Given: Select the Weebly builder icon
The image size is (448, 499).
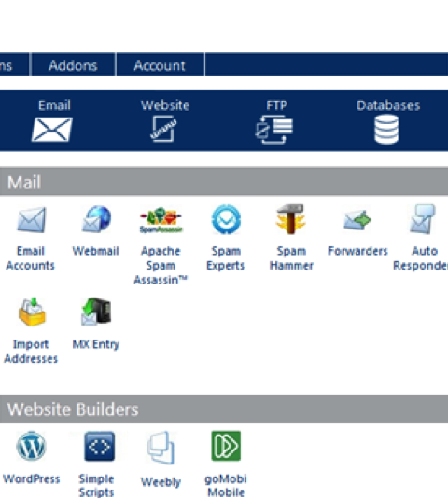Looking at the screenshot, I should pos(161,448).
